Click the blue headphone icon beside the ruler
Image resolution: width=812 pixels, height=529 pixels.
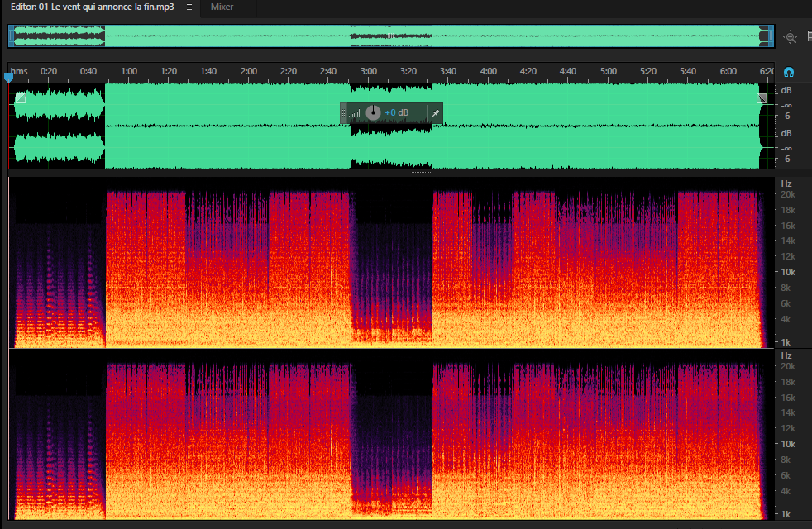788,72
